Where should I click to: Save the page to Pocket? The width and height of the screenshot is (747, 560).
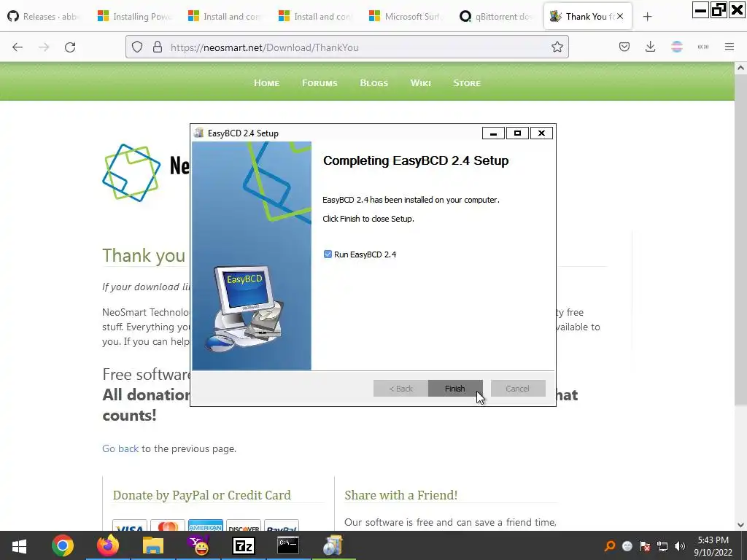pos(624,47)
